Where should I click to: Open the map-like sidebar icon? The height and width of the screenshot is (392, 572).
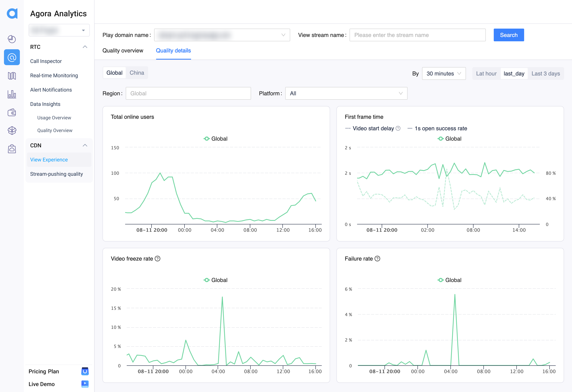tap(12, 76)
